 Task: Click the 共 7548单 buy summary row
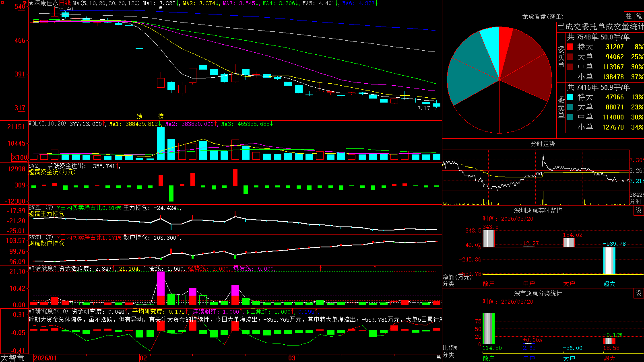(x=599, y=37)
